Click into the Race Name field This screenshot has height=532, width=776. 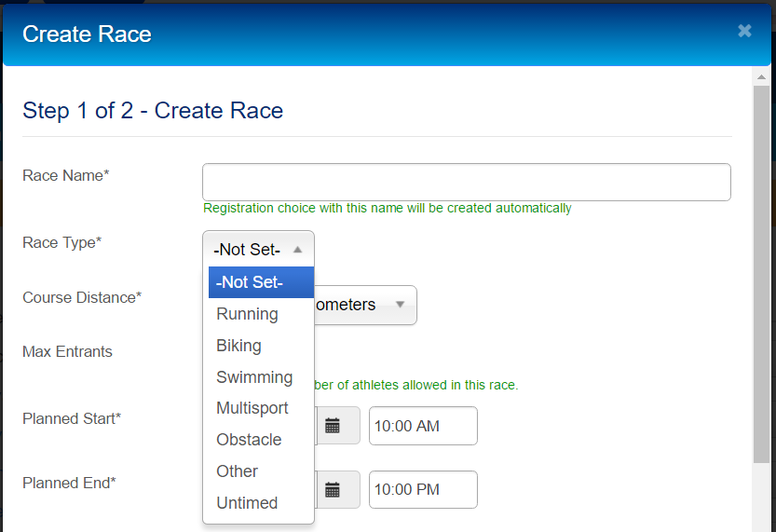tap(466, 182)
